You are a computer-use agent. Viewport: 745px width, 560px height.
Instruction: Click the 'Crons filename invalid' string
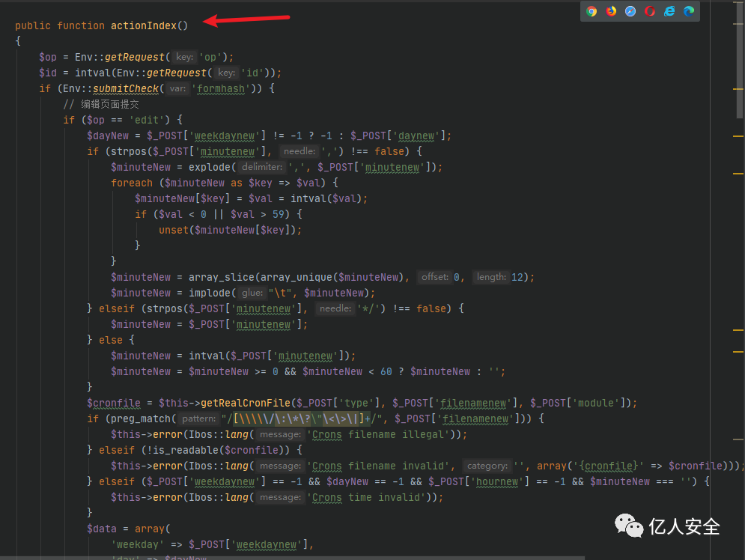378,466
